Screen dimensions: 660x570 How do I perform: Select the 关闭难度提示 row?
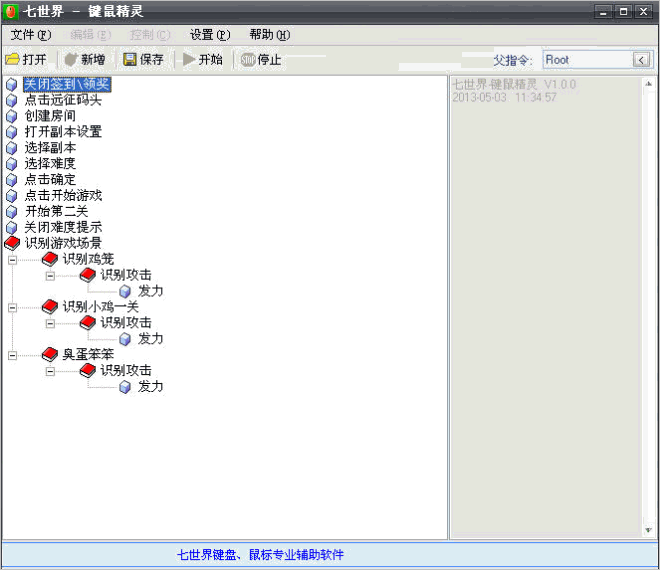(x=63, y=227)
